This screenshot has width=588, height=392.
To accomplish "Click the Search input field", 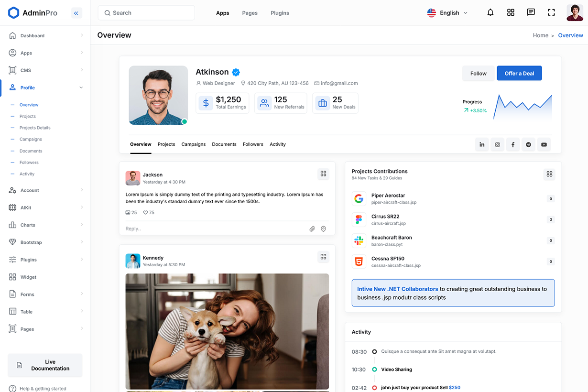I will point(146,13).
